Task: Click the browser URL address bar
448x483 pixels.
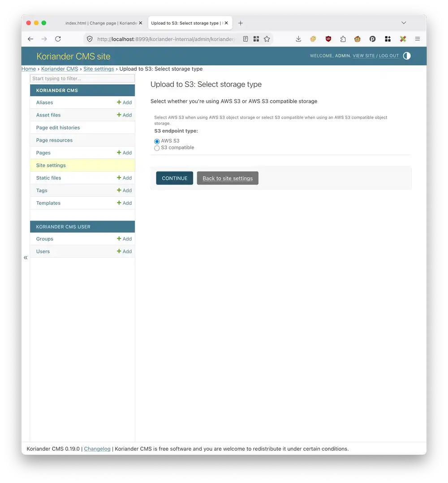Action: pyautogui.click(x=166, y=39)
